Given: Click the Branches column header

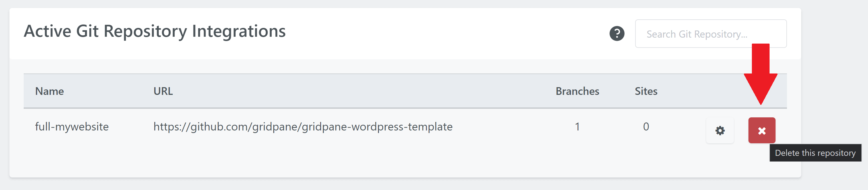Looking at the screenshot, I should [x=577, y=91].
